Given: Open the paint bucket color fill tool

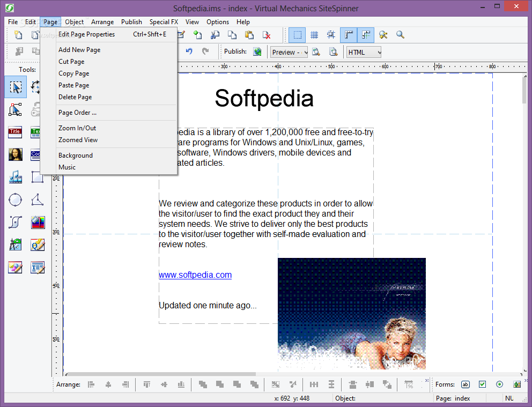Looking at the screenshot, I should pos(38,222).
